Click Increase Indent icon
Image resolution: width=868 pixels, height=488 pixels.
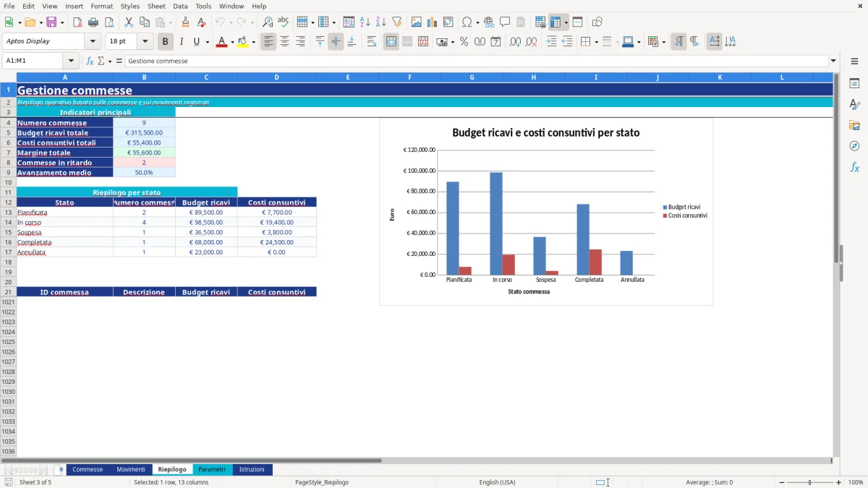click(x=551, y=42)
